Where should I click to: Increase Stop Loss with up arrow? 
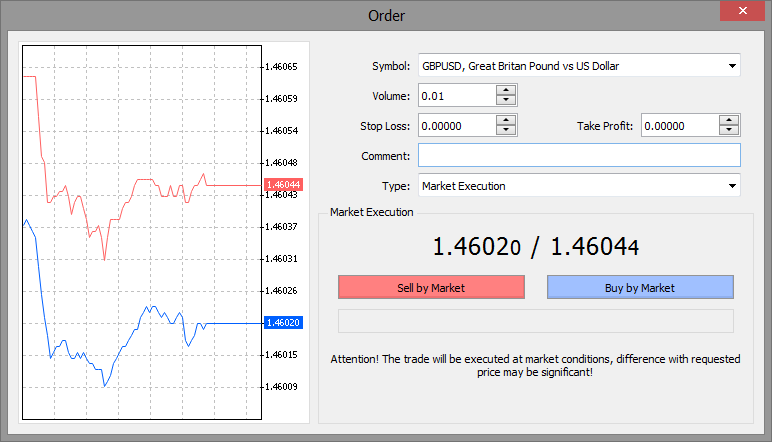coord(506,120)
